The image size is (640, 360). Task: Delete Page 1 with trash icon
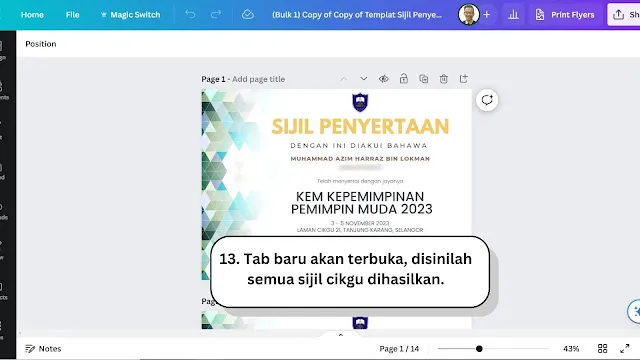coord(444,79)
